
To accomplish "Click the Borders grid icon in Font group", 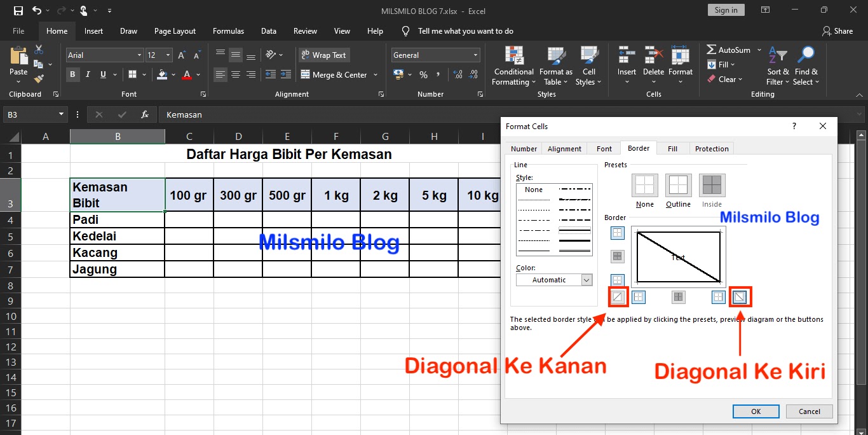I will coord(132,74).
